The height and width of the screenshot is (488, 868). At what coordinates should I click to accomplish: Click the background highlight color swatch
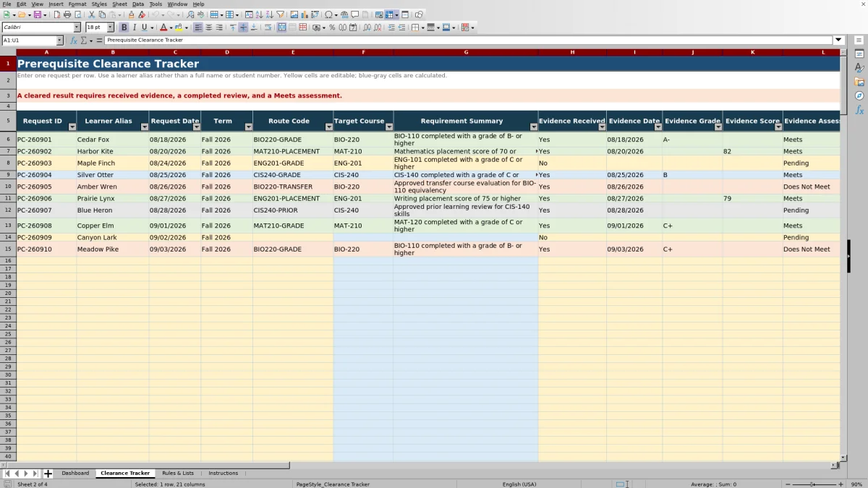tap(177, 27)
